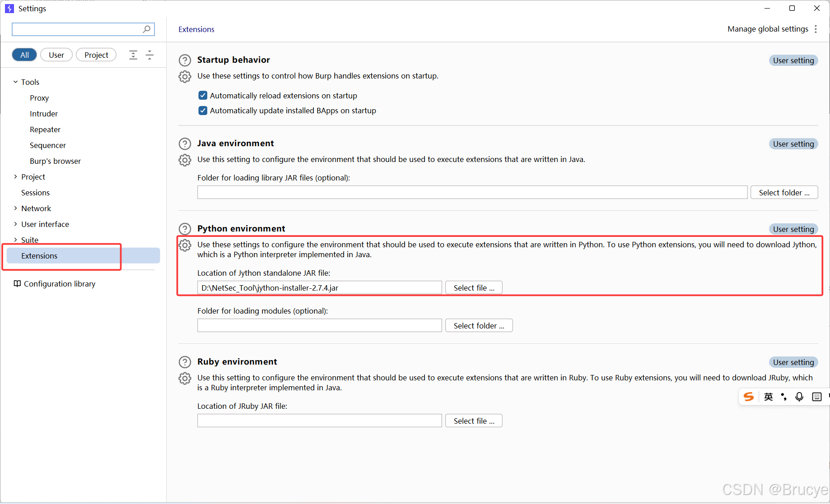Open Java environment gear options
This screenshot has width=830, height=504.
click(185, 160)
